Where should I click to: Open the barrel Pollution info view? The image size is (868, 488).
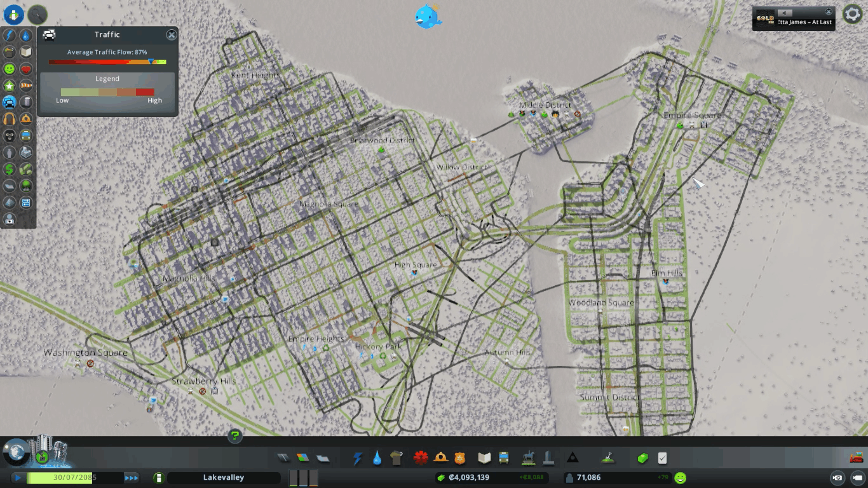click(26, 102)
